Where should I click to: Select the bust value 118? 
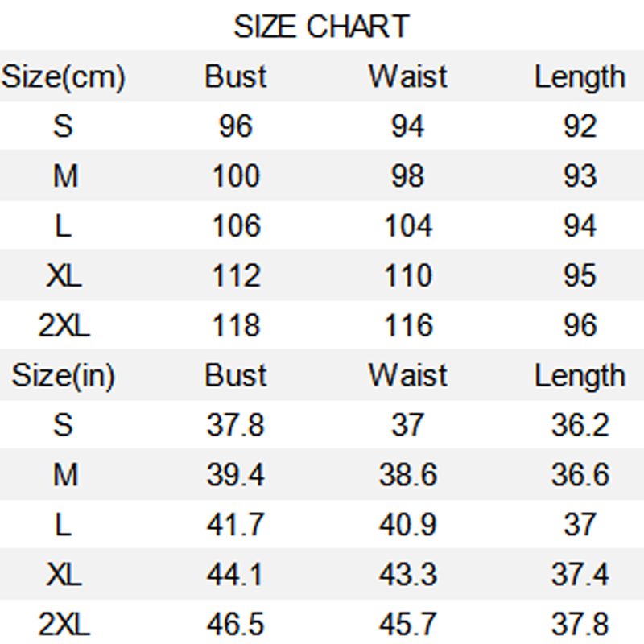pyautogui.click(x=235, y=326)
